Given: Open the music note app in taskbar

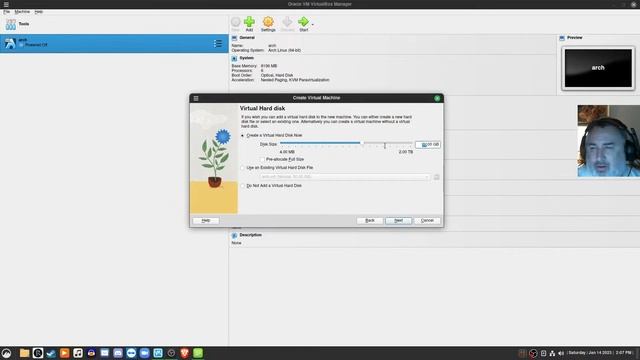Looking at the screenshot, I should [x=78, y=353].
